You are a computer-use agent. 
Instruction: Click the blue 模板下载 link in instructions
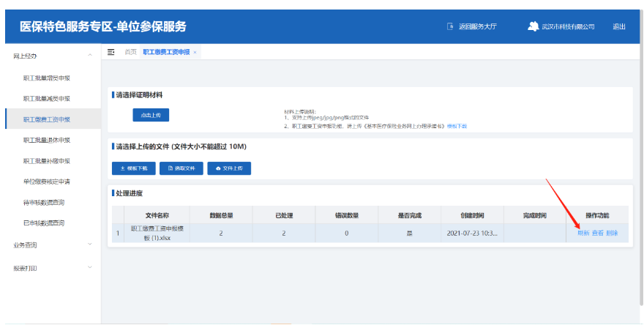457,127
